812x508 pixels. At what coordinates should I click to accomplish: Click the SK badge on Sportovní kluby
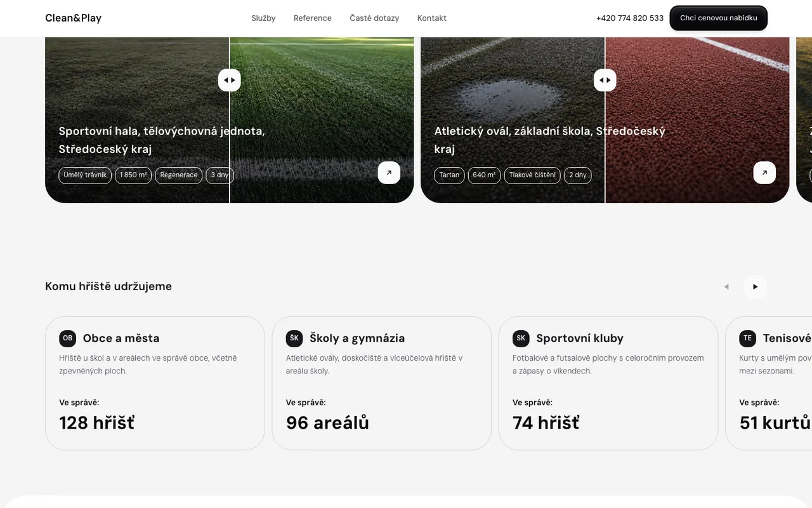521,338
